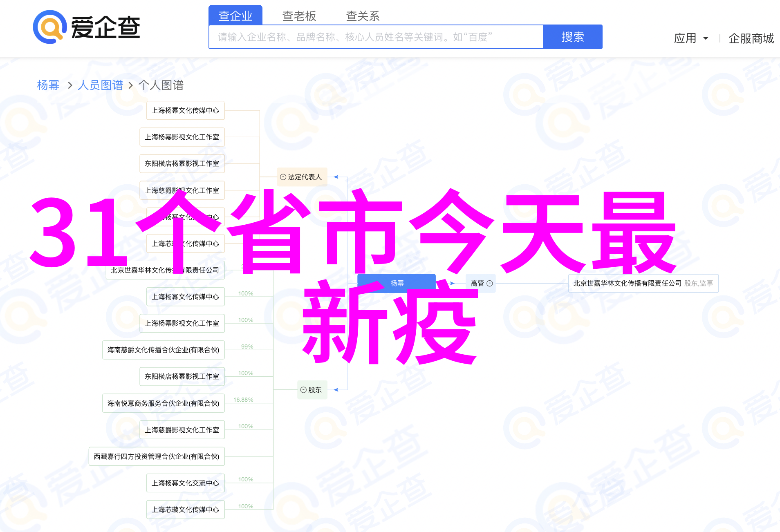Screen dimensions: 780x532
Task: Open 西藏嘉行四方投资管理合伙企业(有限合伙) node
Action: tap(157, 456)
